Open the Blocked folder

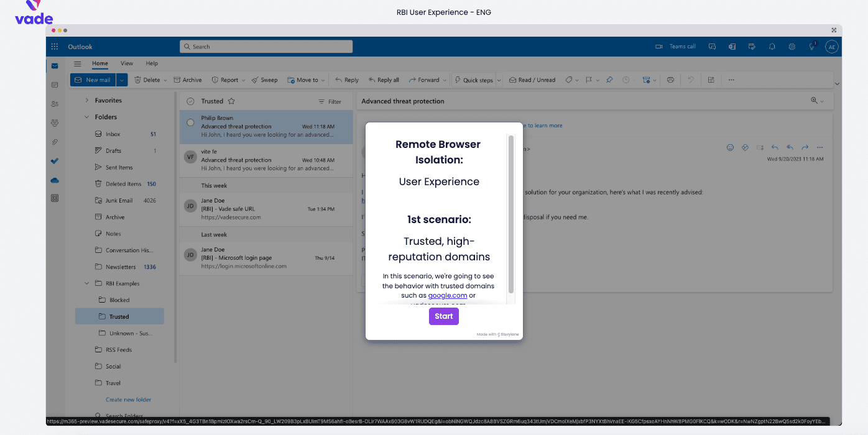click(x=119, y=300)
